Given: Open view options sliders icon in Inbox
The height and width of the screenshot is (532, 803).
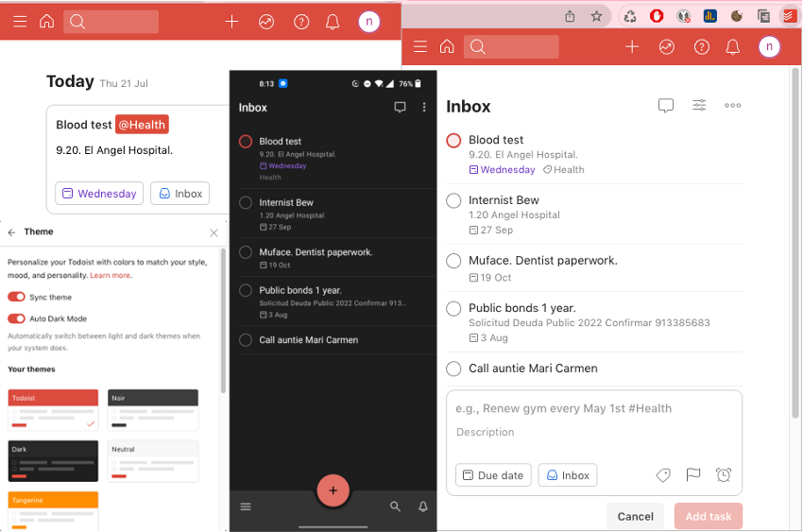Looking at the screenshot, I should [699, 105].
